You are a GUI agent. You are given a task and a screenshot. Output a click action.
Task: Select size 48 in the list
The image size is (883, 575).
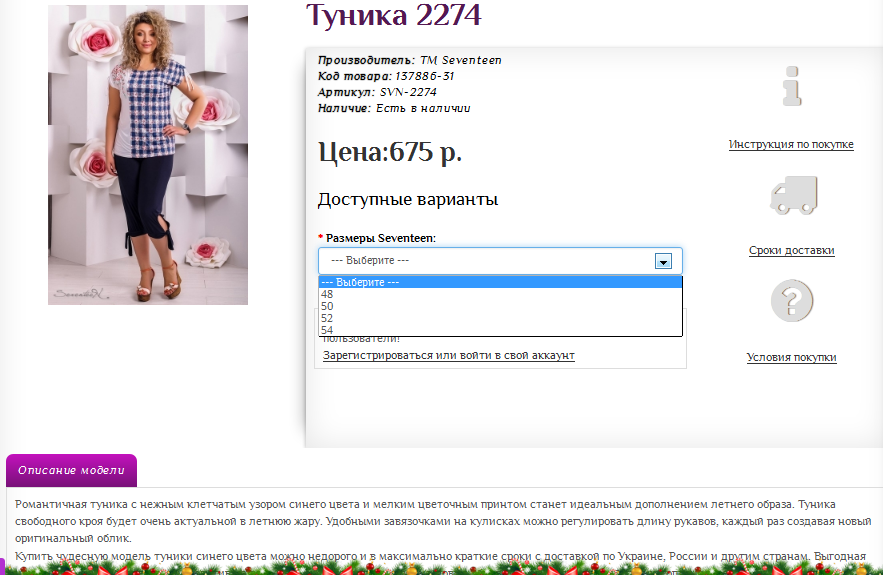tap(500, 294)
